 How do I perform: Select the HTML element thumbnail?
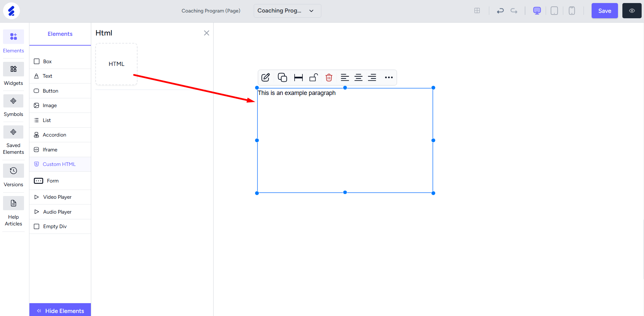click(x=117, y=64)
